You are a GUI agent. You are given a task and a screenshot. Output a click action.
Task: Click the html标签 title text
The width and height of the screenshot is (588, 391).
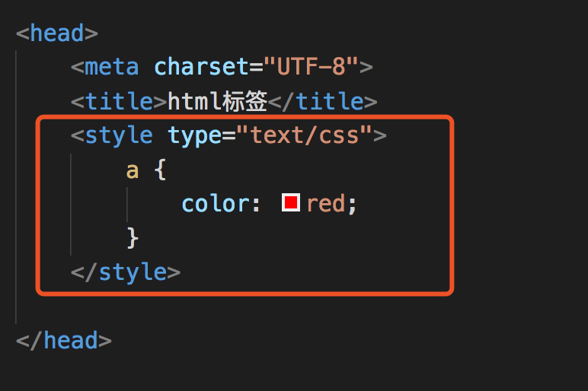[x=218, y=101]
